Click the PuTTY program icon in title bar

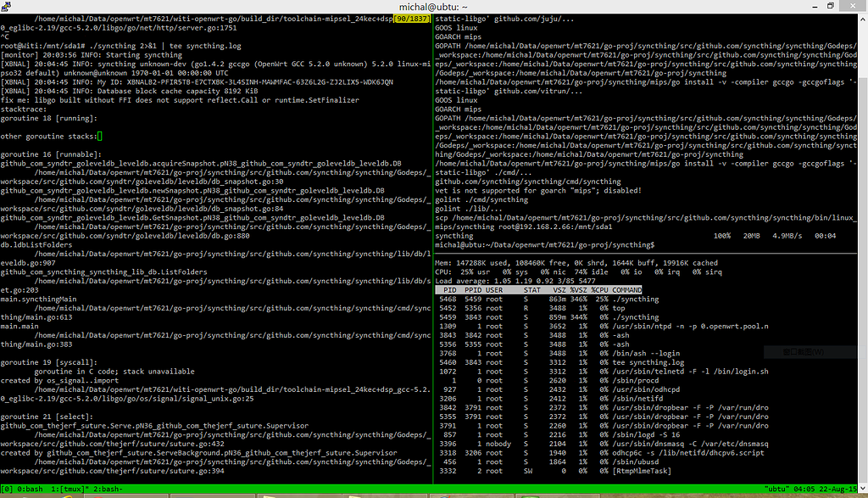[6, 5]
